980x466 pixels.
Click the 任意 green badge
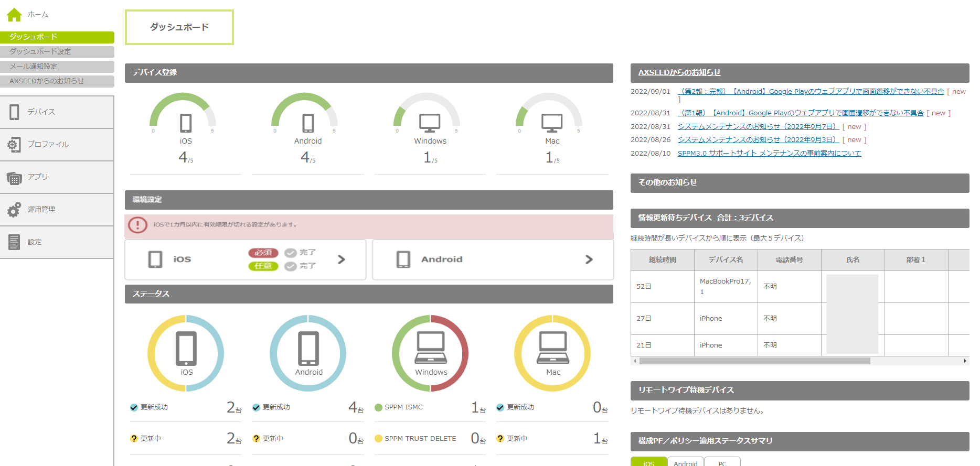[263, 266]
